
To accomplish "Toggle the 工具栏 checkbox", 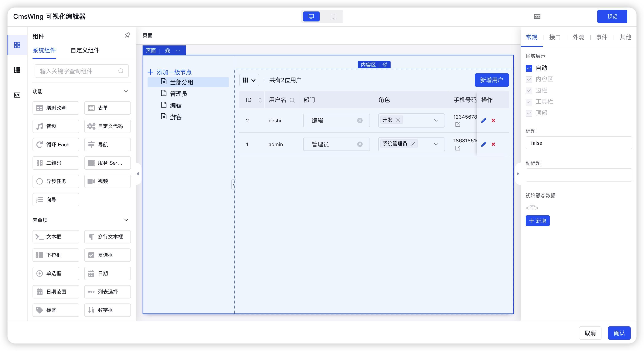I will point(529,102).
